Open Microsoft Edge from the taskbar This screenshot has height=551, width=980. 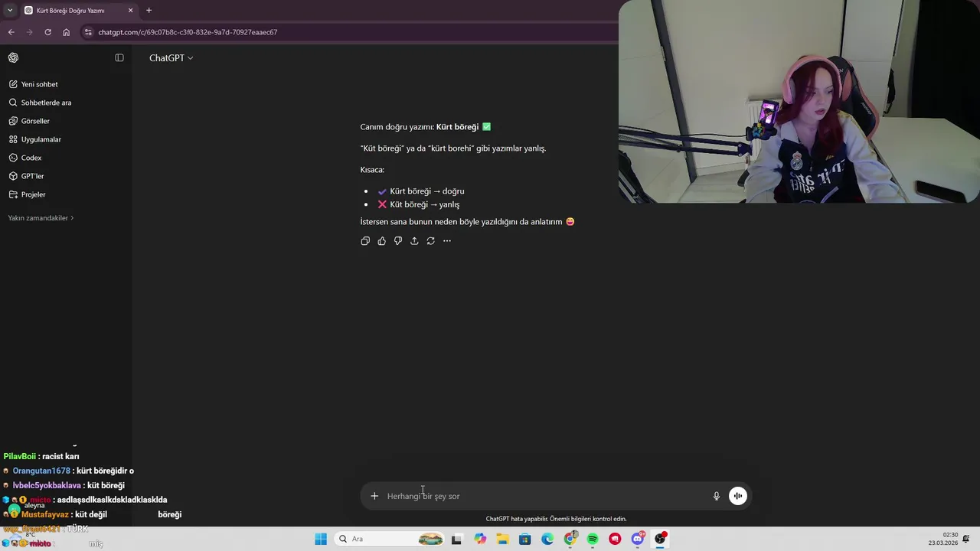547,540
